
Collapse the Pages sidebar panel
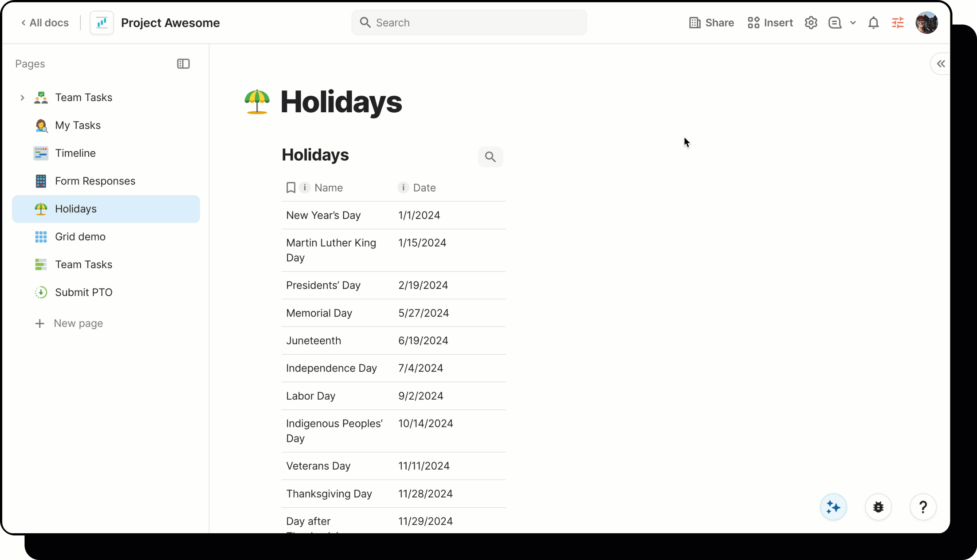pyautogui.click(x=183, y=64)
